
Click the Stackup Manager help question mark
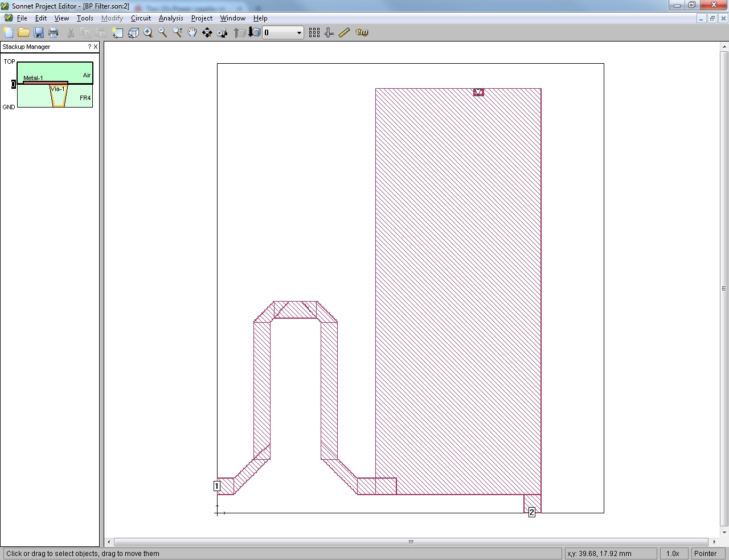pyautogui.click(x=89, y=47)
